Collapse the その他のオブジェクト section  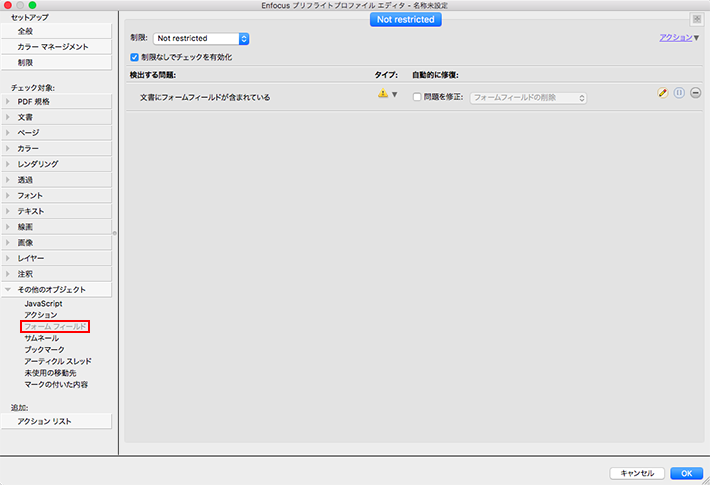9,289
